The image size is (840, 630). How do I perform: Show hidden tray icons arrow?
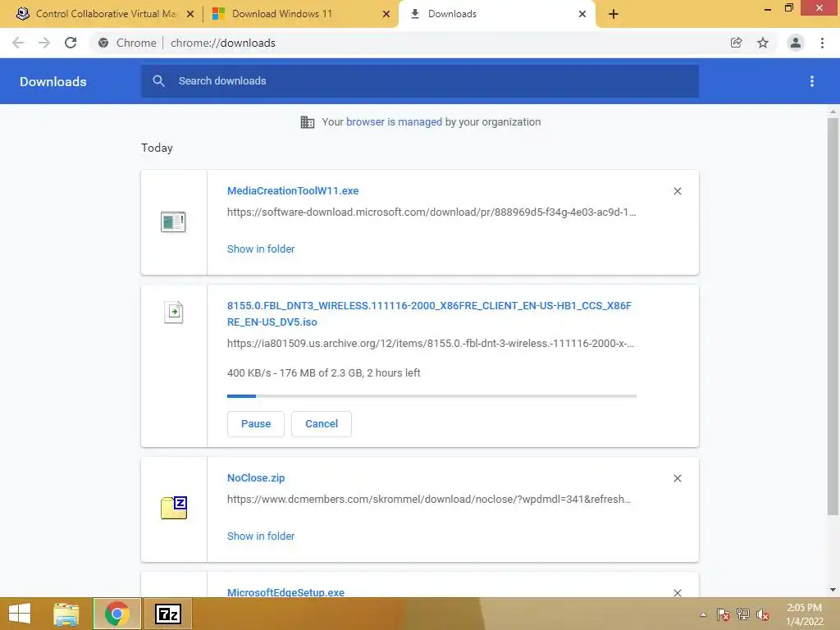[x=703, y=614]
